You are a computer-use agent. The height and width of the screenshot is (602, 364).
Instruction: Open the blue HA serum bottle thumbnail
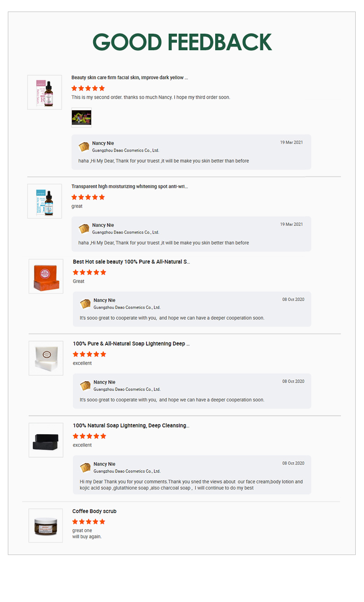[x=45, y=201]
